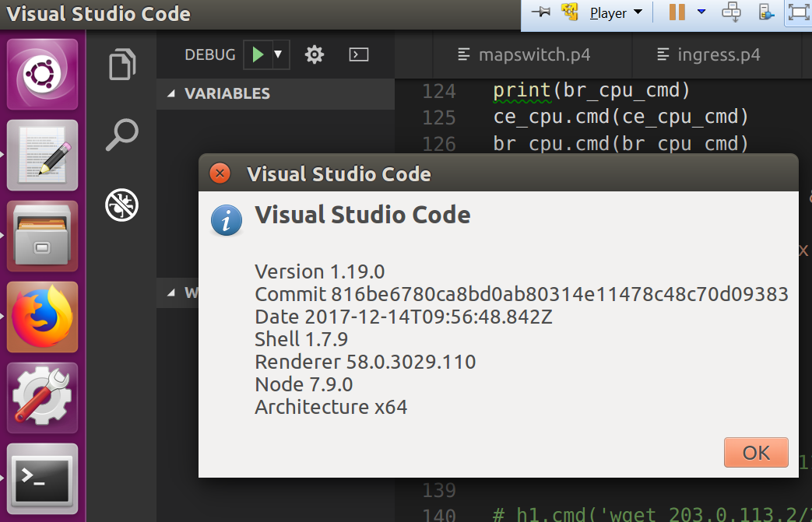
Task: Click the removable devices icon in VMware
Action: tap(766, 12)
